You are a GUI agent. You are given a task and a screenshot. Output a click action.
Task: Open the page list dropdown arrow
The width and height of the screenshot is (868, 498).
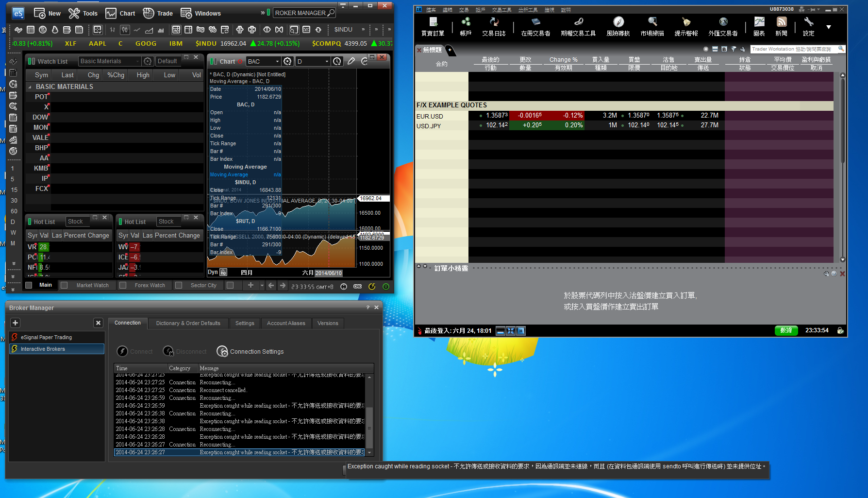click(x=262, y=286)
